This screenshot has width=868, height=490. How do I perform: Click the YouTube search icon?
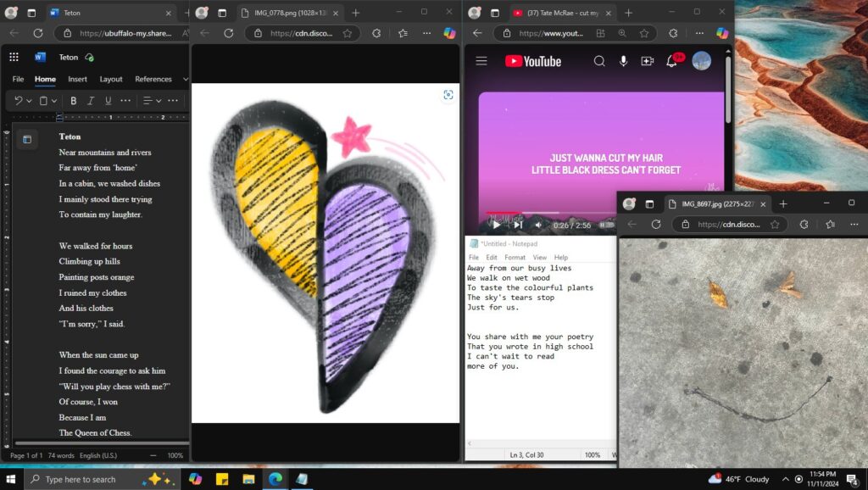click(599, 61)
